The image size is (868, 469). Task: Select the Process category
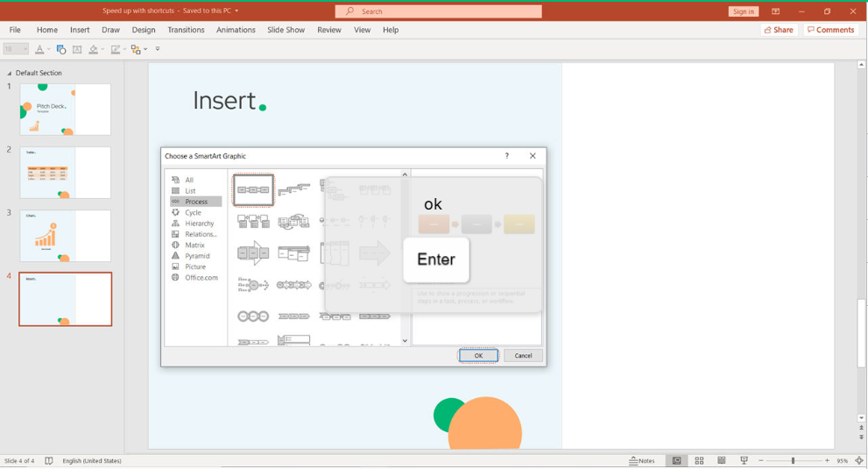coord(196,202)
